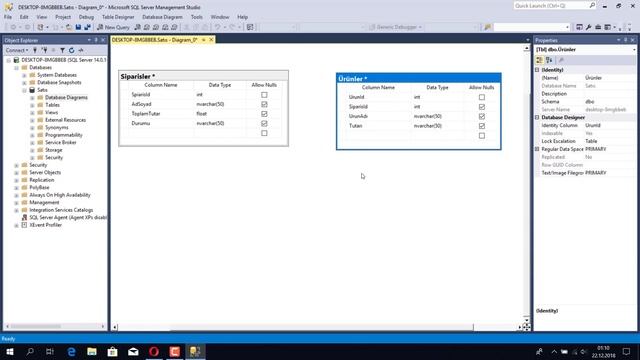
Task: Open File Explorer from taskbar
Action: 92,351
